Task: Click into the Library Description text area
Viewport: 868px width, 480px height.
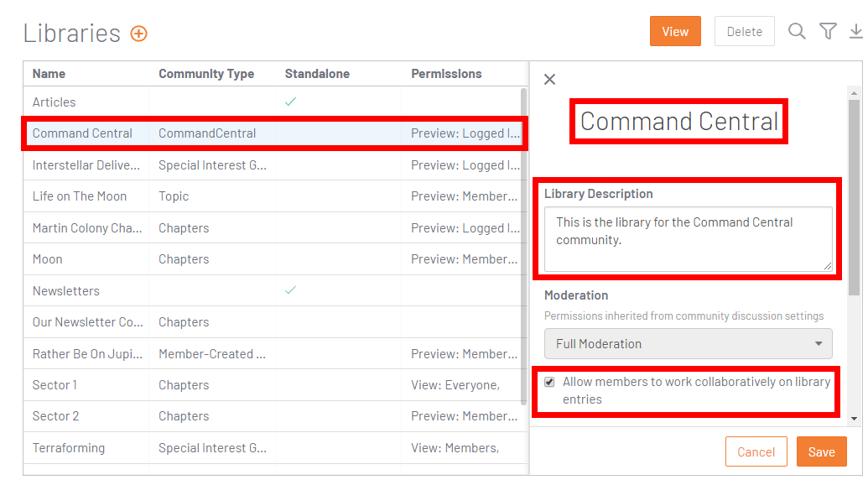Action: point(688,239)
